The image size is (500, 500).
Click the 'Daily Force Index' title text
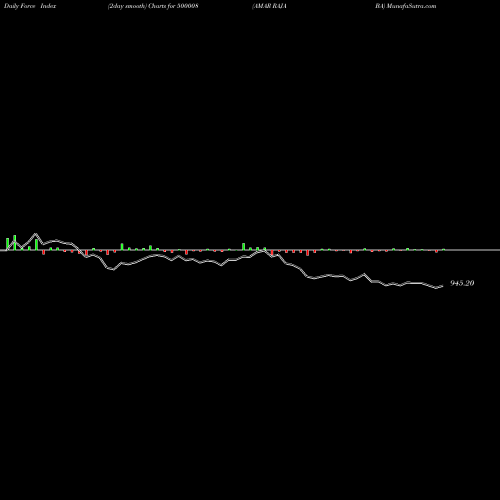click(x=30, y=6)
